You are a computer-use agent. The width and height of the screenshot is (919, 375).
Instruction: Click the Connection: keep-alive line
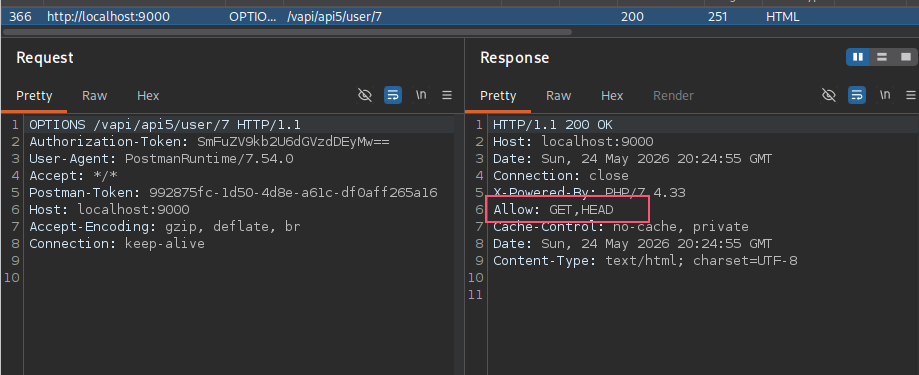tap(117, 243)
